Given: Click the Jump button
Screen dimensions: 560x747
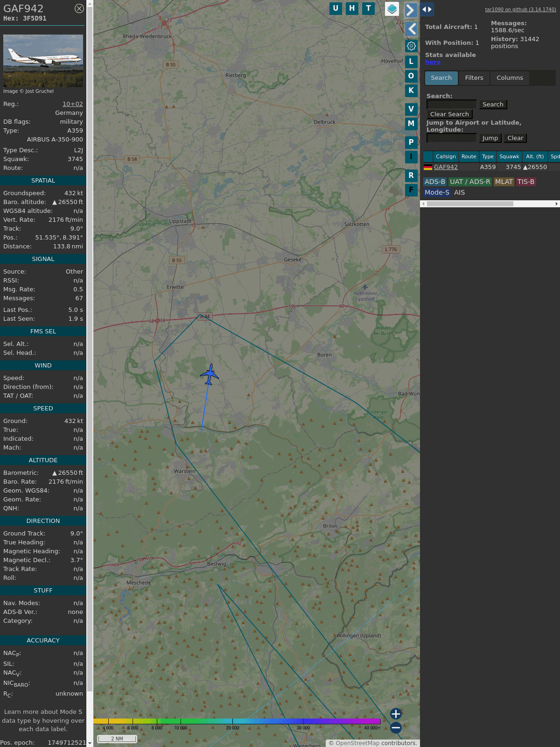Looking at the screenshot, I should [x=490, y=138].
